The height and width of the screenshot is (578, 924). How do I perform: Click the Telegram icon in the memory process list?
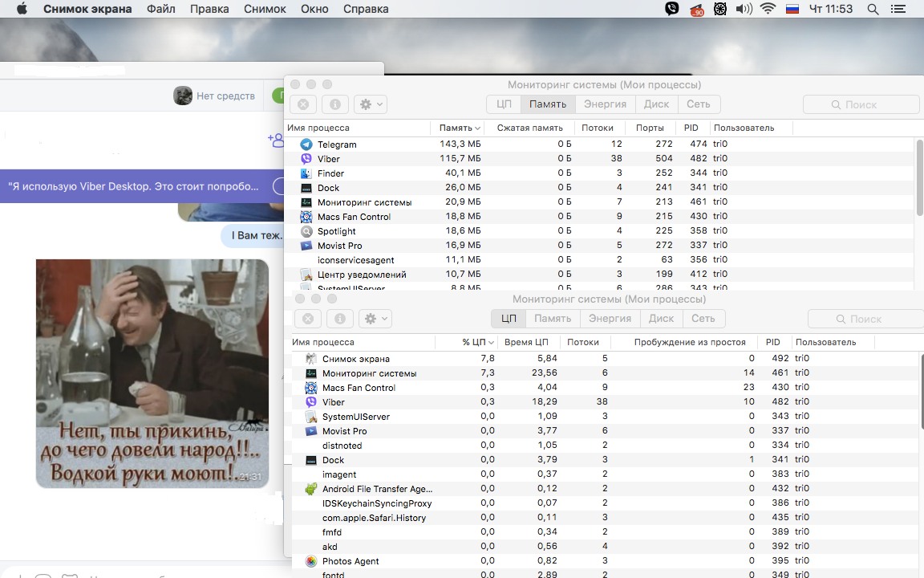(x=306, y=144)
